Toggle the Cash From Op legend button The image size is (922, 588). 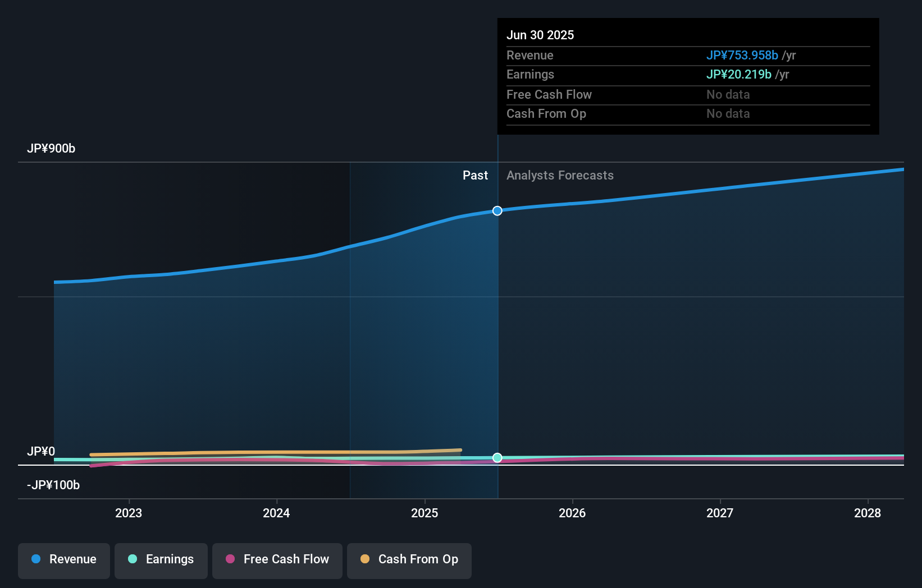point(409,561)
